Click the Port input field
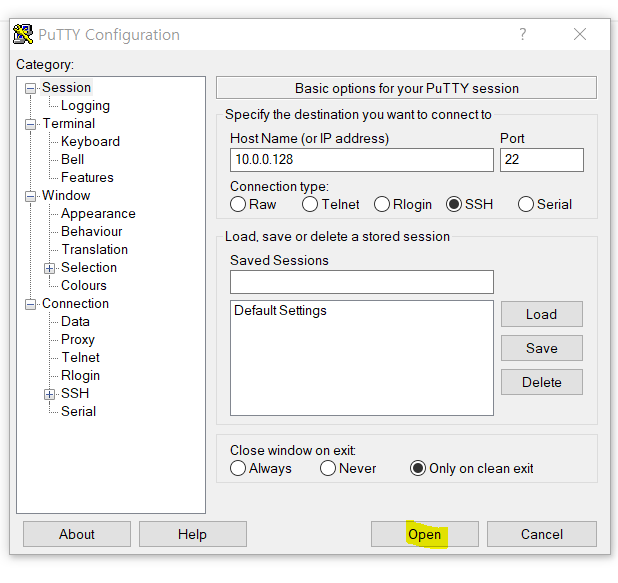Image resolution: width=618 pixels, height=583 pixels. 542,160
